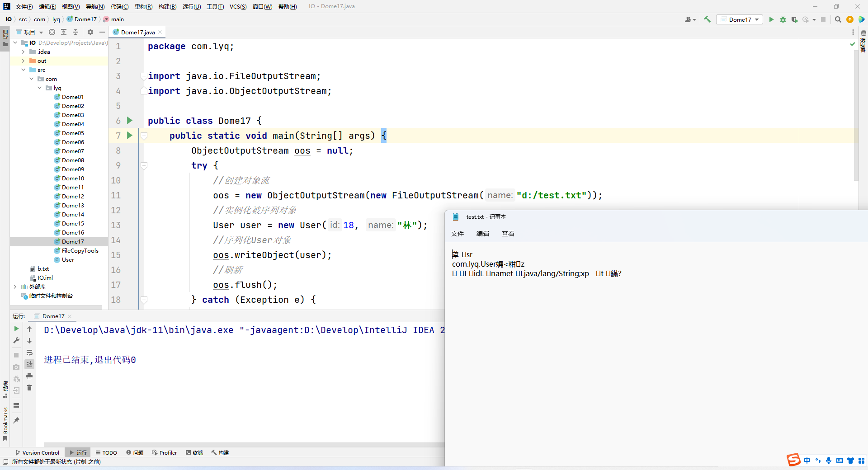Open the Dome17 run configuration dropdown
The width and height of the screenshot is (868, 470).
pyautogui.click(x=740, y=19)
